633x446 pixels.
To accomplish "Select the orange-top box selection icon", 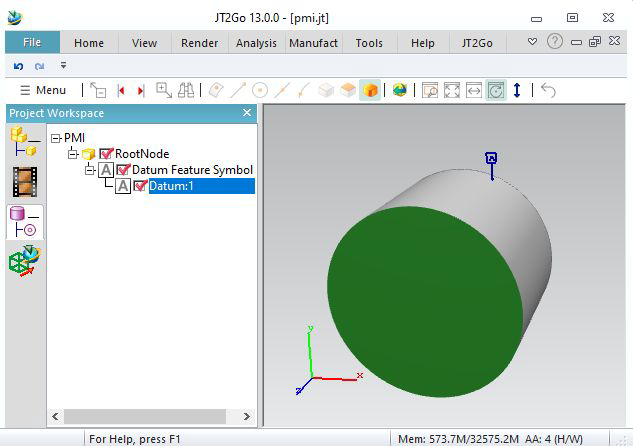I will point(348,90).
